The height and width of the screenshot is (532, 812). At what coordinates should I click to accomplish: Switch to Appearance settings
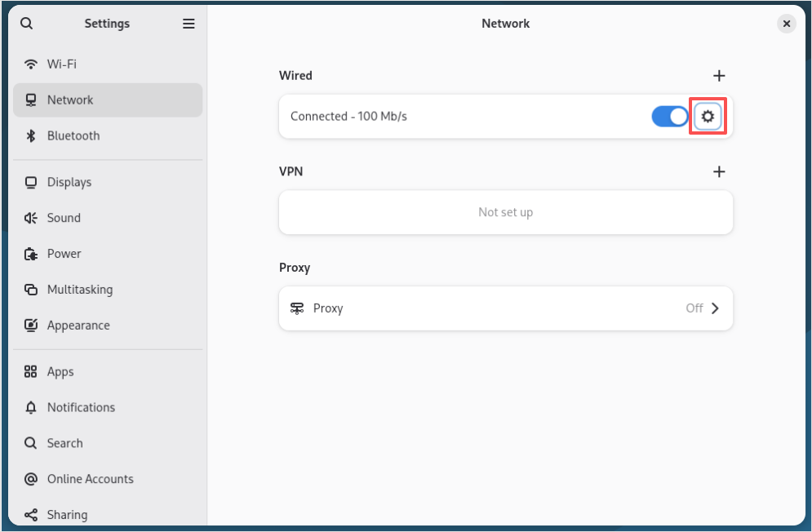pos(78,326)
